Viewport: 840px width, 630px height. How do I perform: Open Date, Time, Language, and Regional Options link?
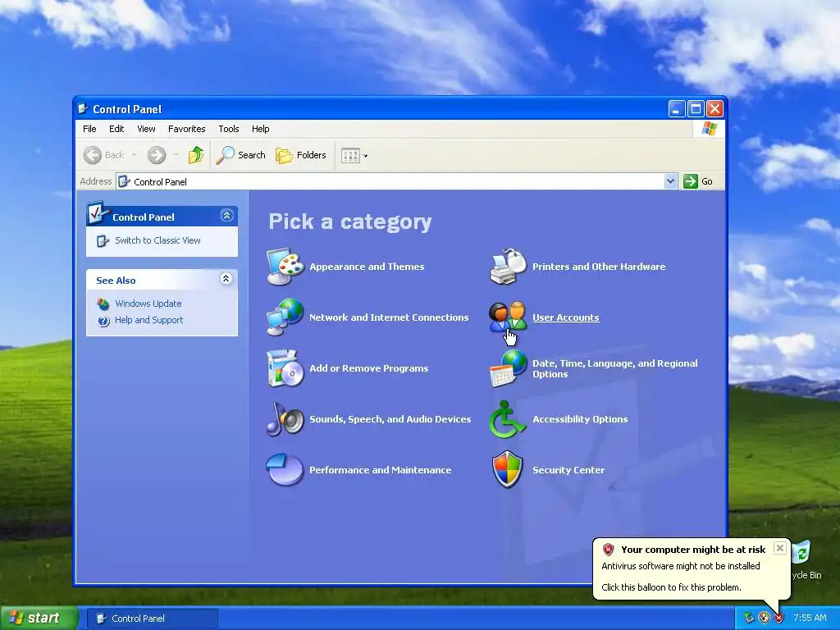pos(615,368)
